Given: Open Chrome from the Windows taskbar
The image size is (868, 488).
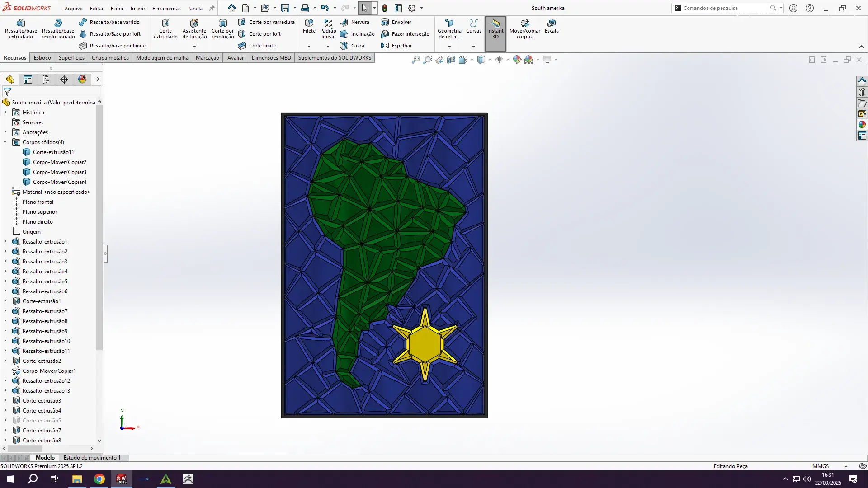Looking at the screenshot, I should click(x=99, y=479).
